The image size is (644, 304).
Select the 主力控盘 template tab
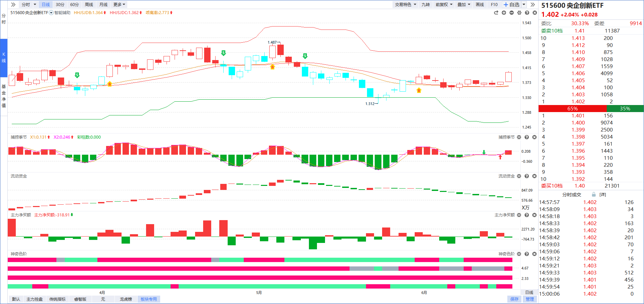pos(35,299)
